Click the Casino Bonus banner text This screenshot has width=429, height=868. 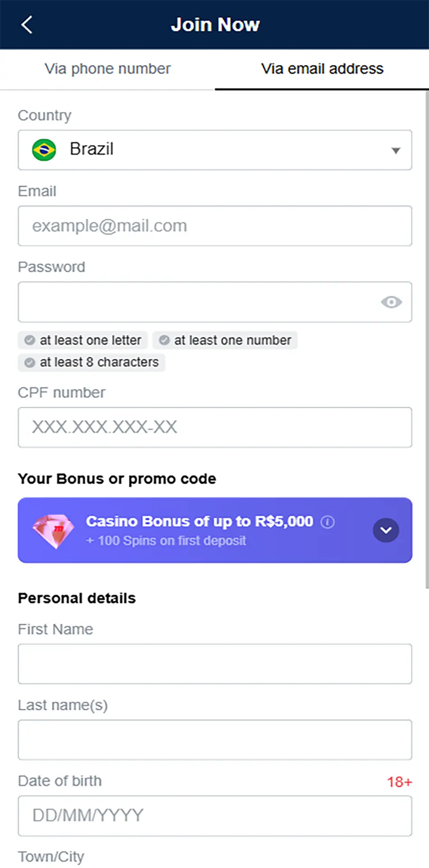tap(199, 522)
